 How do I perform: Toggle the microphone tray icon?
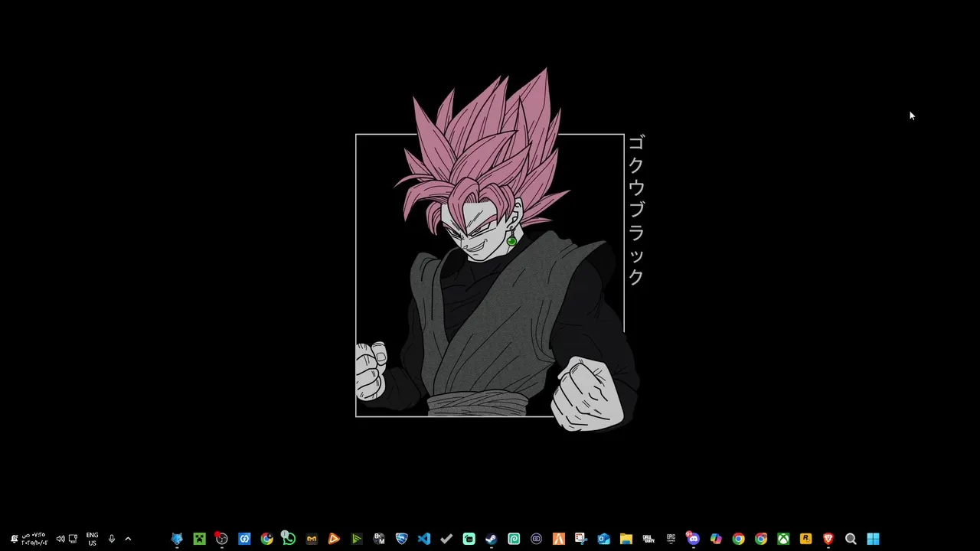112,539
